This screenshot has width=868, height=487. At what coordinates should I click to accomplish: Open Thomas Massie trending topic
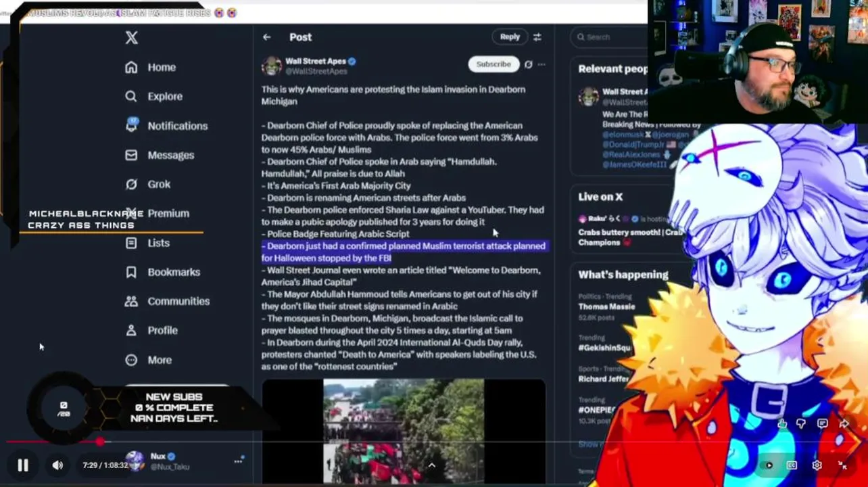[606, 306]
